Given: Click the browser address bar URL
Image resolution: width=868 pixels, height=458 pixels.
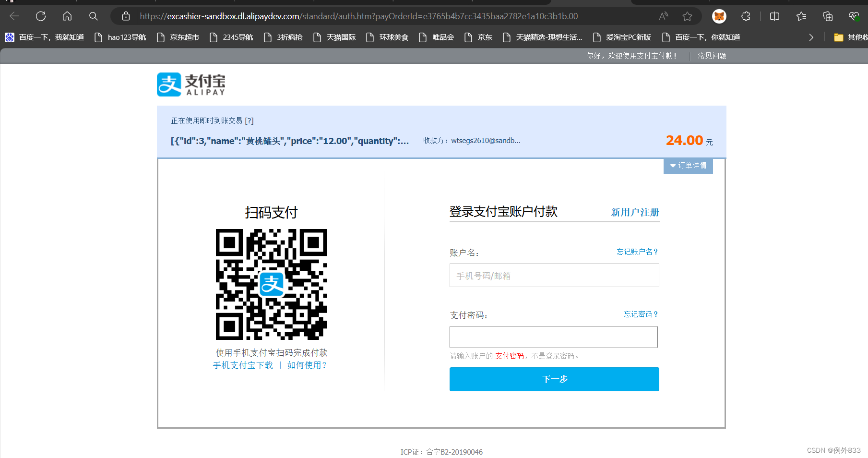Looking at the screenshot, I should point(359,16).
